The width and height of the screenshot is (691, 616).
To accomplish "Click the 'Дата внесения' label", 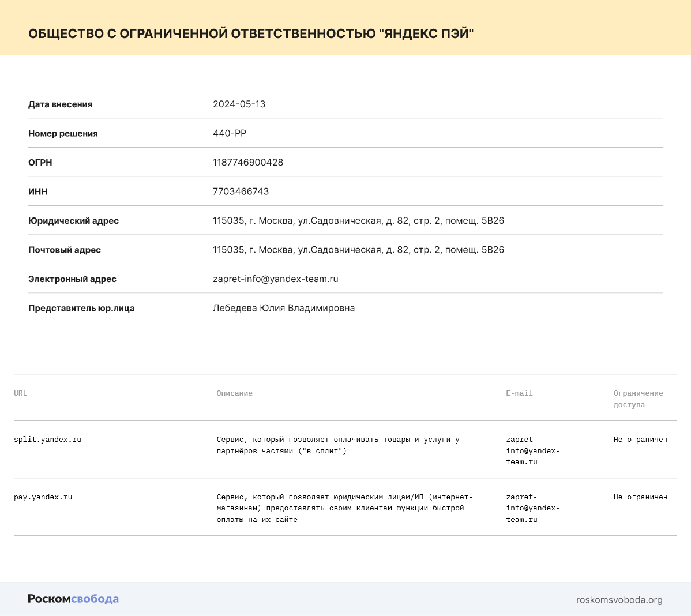I will [x=61, y=104].
